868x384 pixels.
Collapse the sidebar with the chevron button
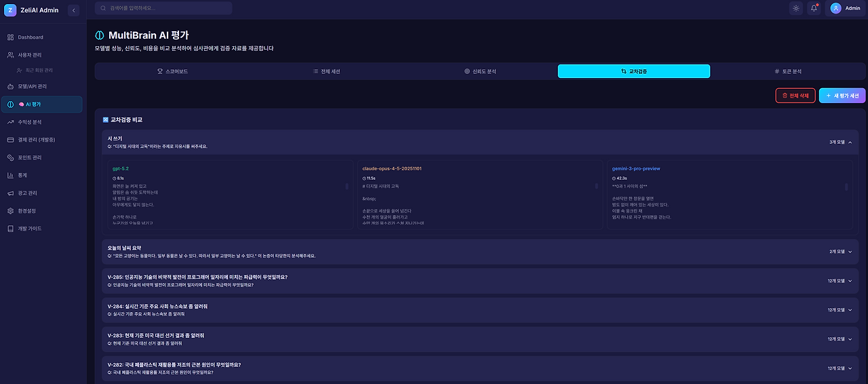click(x=74, y=9)
